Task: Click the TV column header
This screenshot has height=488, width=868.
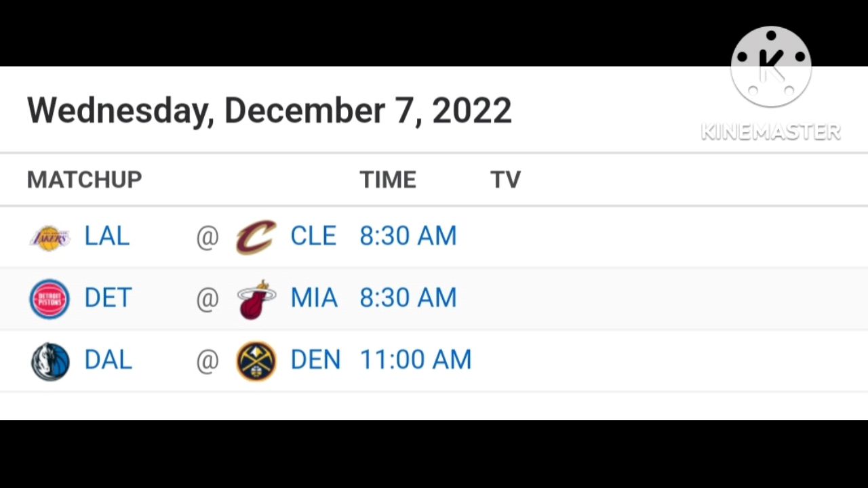Action: 505,180
